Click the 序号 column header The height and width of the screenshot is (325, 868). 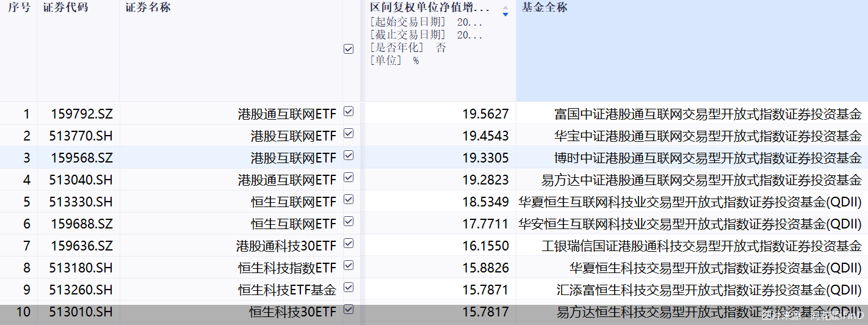click(x=18, y=8)
